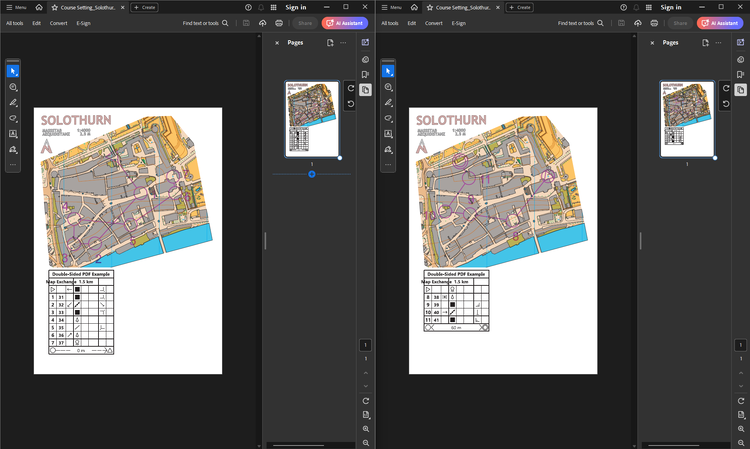This screenshot has height=449, width=750.
Task: Print the document from right window
Action: 654,23
